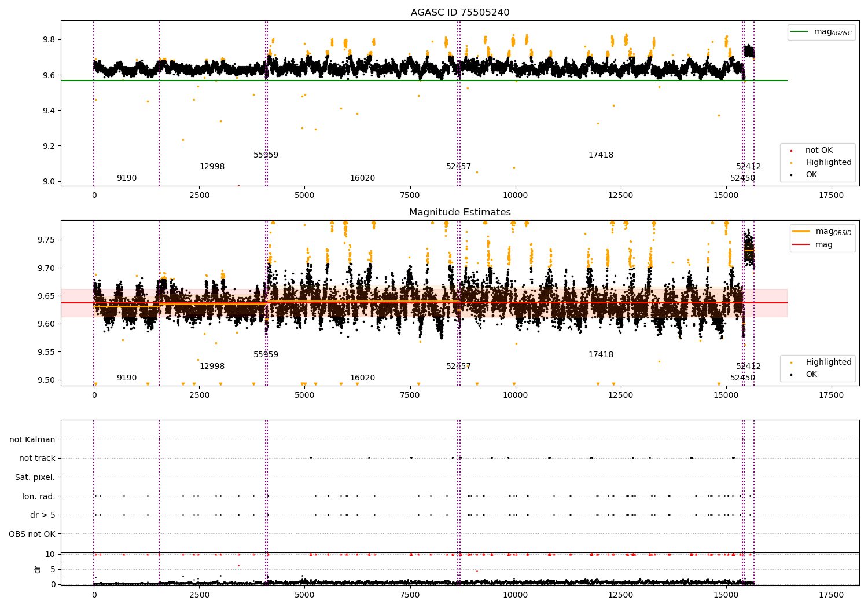The height and width of the screenshot is (608, 868).
Task: Click obsid label 17418 in Magnitude Estimates plot
Action: pyautogui.click(x=601, y=355)
